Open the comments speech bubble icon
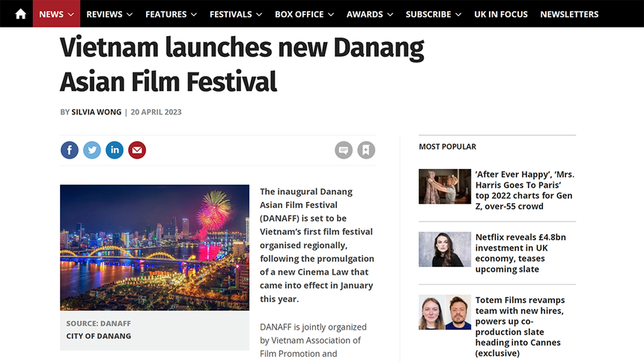The image size is (644, 362). click(344, 150)
